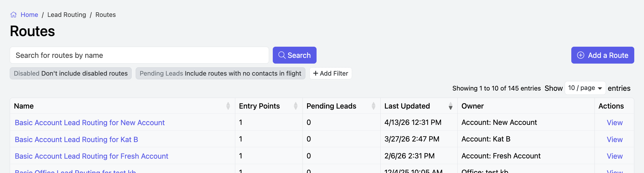Click View for the Kat B route
The width and height of the screenshot is (644, 173).
[x=615, y=139]
